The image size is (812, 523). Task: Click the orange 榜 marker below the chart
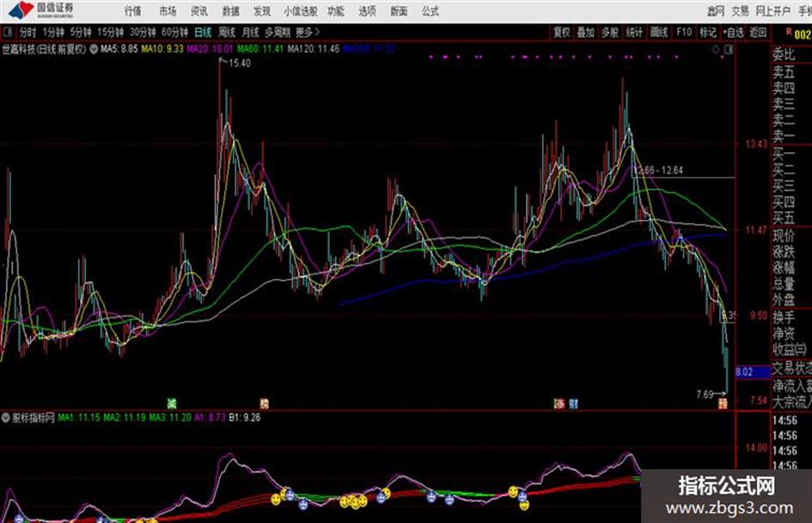[x=264, y=404]
